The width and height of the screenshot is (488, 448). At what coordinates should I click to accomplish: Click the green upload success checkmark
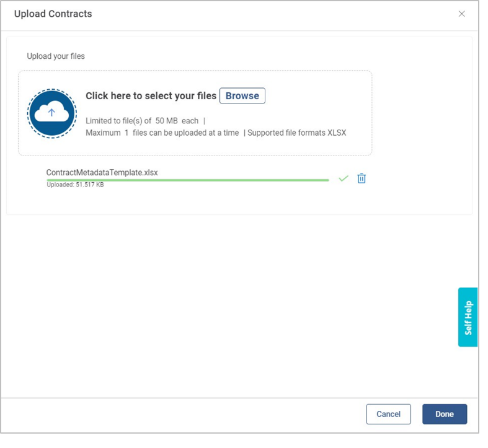[343, 178]
